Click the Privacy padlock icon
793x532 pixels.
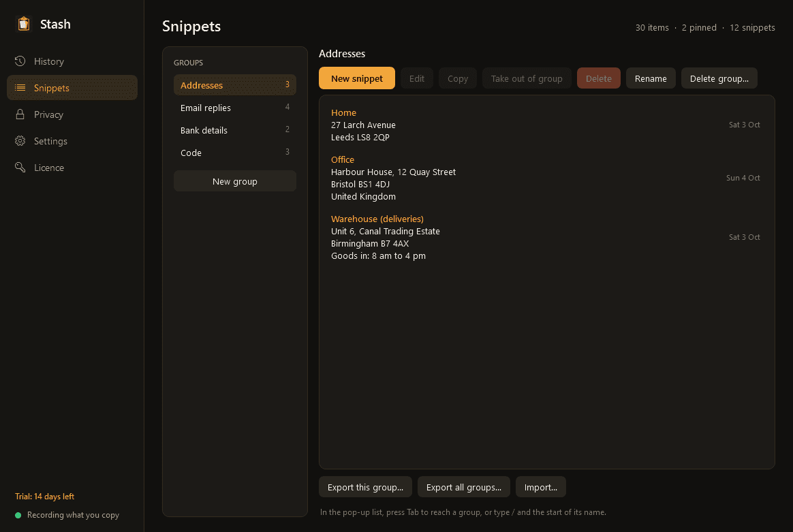click(x=20, y=114)
